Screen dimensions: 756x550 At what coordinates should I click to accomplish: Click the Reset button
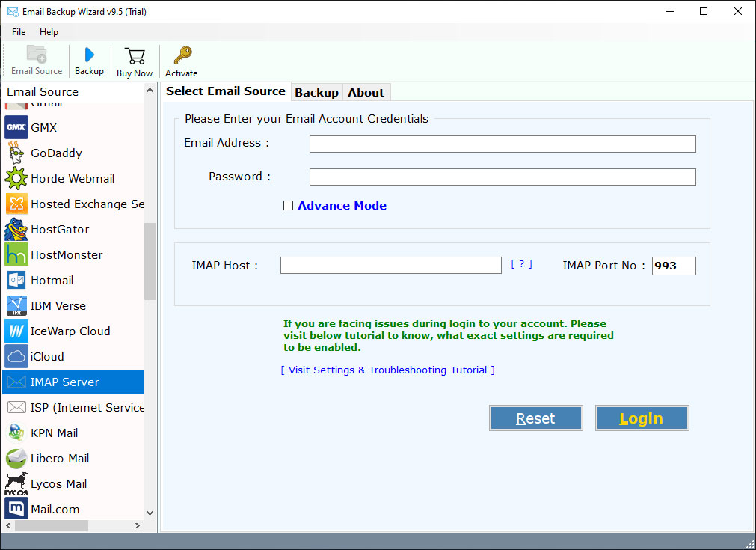pos(535,418)
